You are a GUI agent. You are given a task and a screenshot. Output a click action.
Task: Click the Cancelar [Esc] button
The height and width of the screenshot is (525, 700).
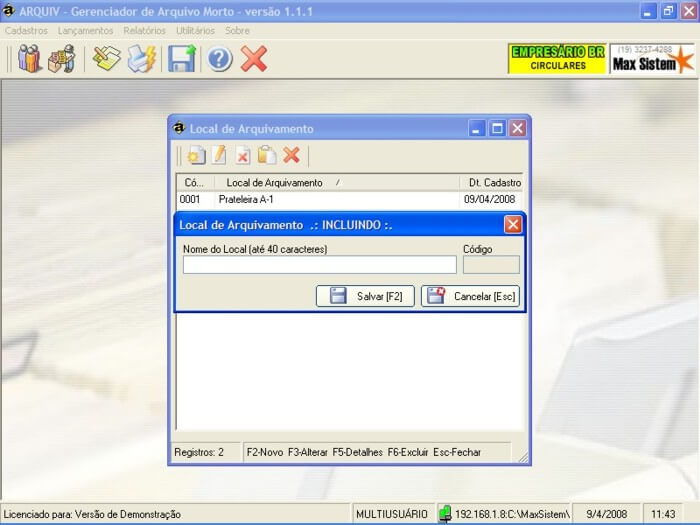point(471,296)
